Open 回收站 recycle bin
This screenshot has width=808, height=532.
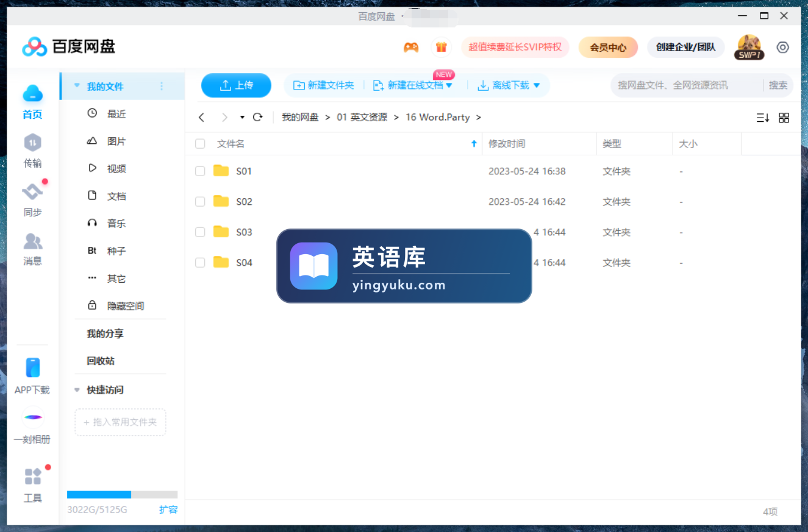tap(101, 361)
